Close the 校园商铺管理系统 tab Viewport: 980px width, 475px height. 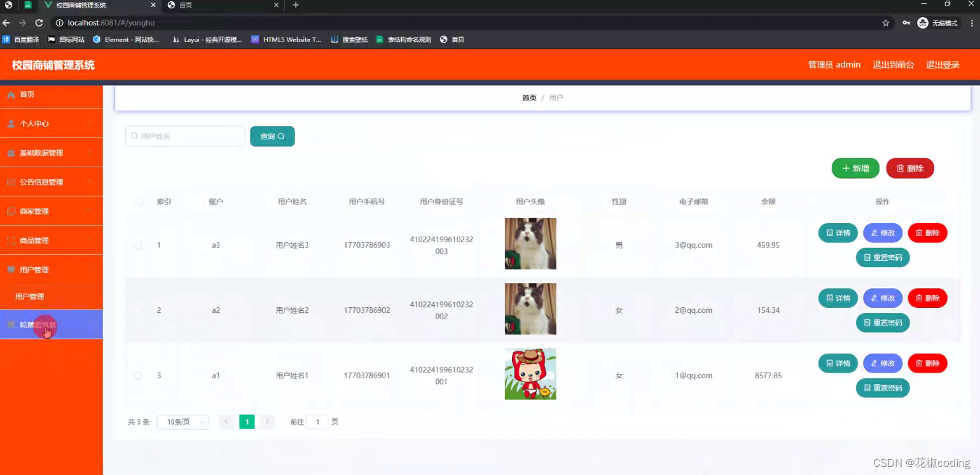(153, 5)
